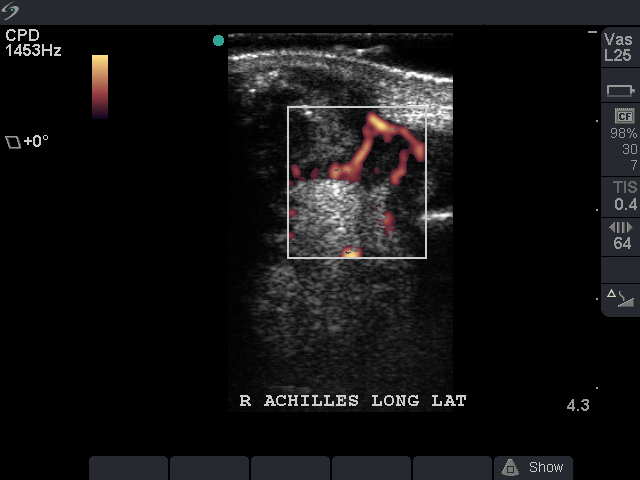Click the triangle icon beside Show
This screenshot has height=480, width=640.
point(510,468)
